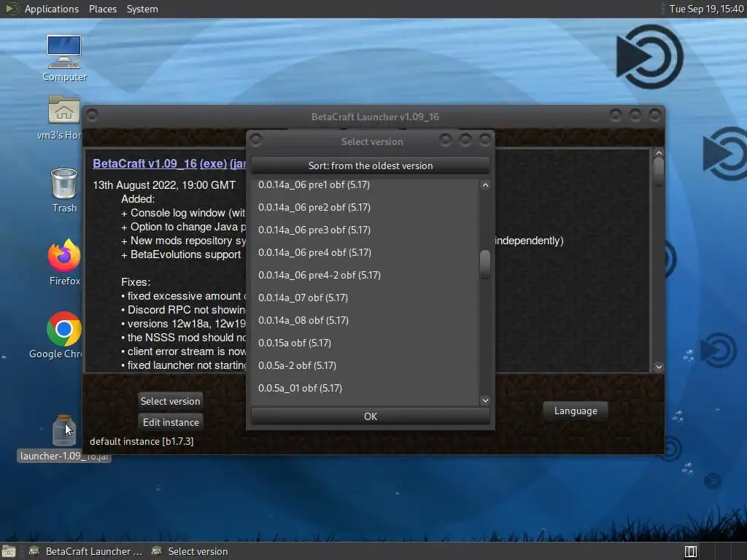The height and width of the screenshot is (560, 747).
Task: Open the Computer desktop icon
Action: pyautogui.click(x=64, y=52)
